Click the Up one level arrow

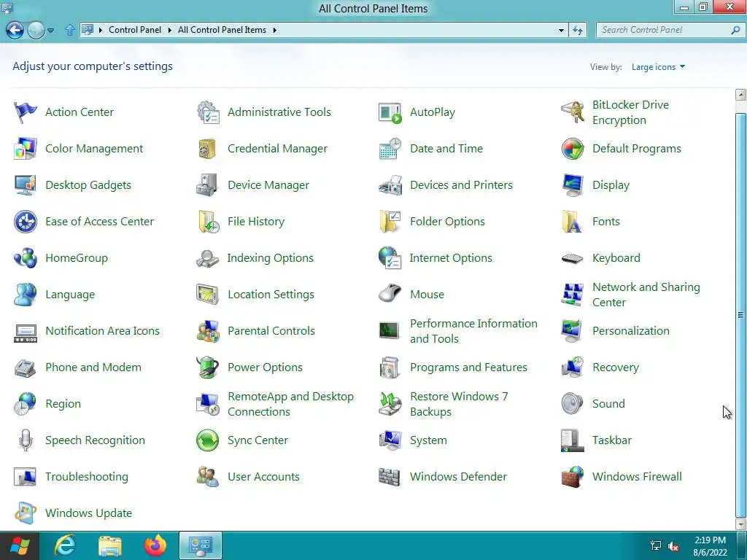[69, 30]
